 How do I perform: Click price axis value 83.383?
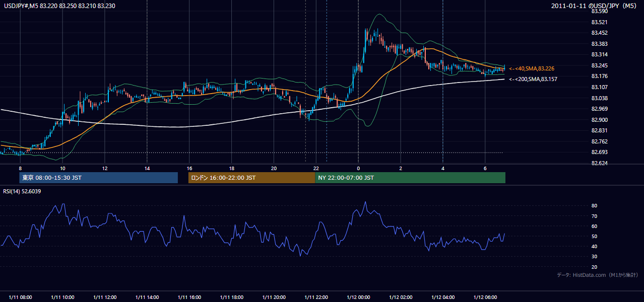[599, 44]
